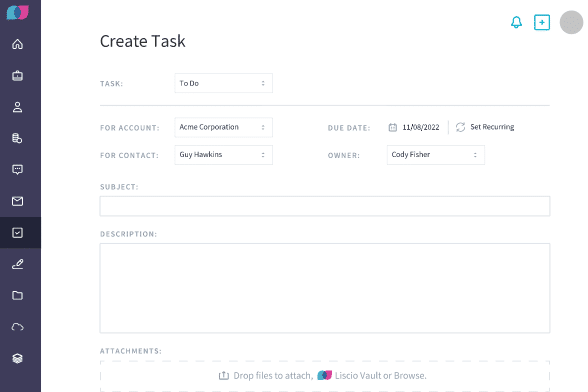The image size is (588, 392).
Task: Click the 'FOR ACCOUNT:' label
Action: click(130, 128)
